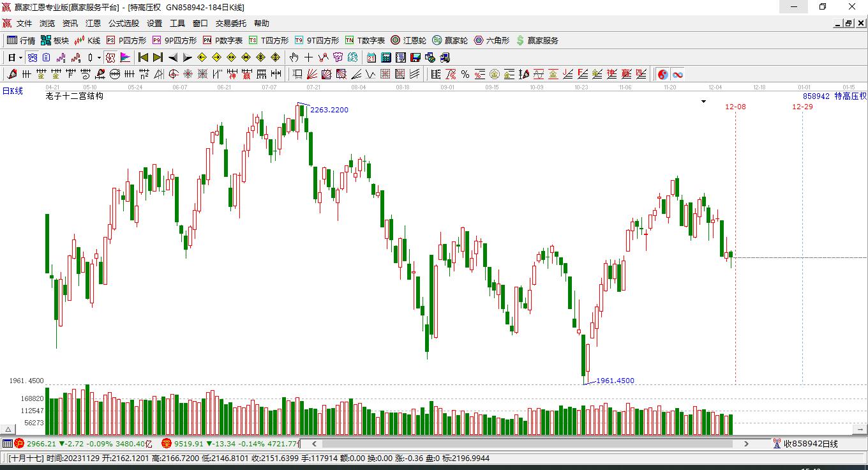Select the red fan-lines drawing tool
Screen dimensions: 868x470
click(x=312, y=74)
